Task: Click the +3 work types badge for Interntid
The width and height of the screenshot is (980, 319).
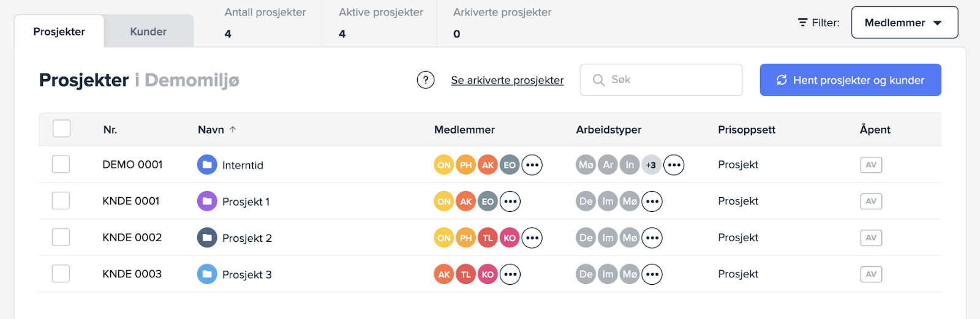Action: 651,165
